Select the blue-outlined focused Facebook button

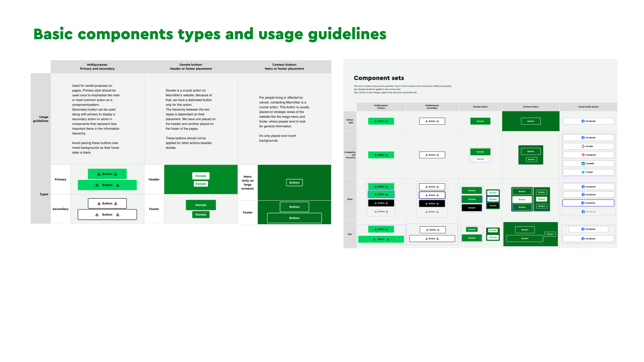(x=588, y=203)
